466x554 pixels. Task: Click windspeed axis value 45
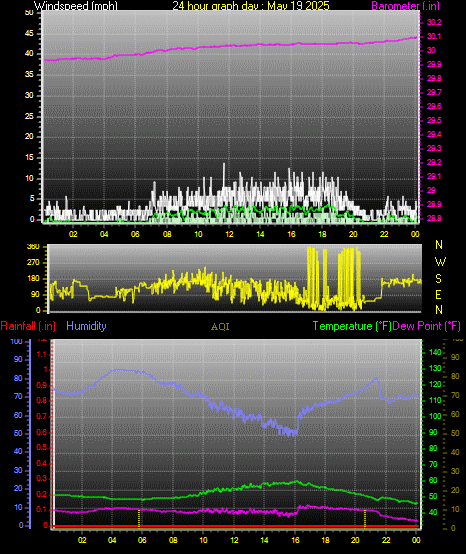point(29,34)
